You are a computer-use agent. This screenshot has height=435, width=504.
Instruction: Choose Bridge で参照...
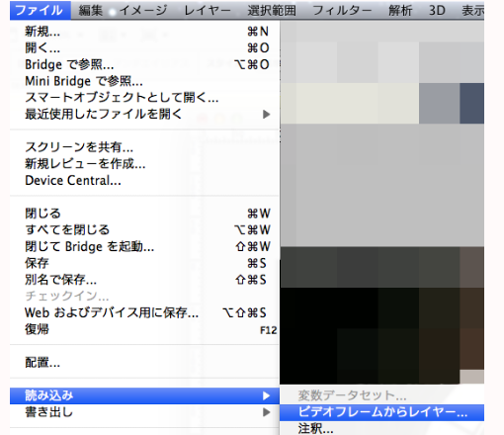pyautogui.click(x=144, y=64)
